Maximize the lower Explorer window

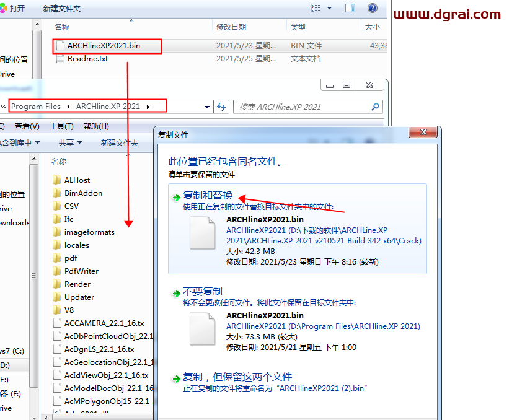coord(346,85)
